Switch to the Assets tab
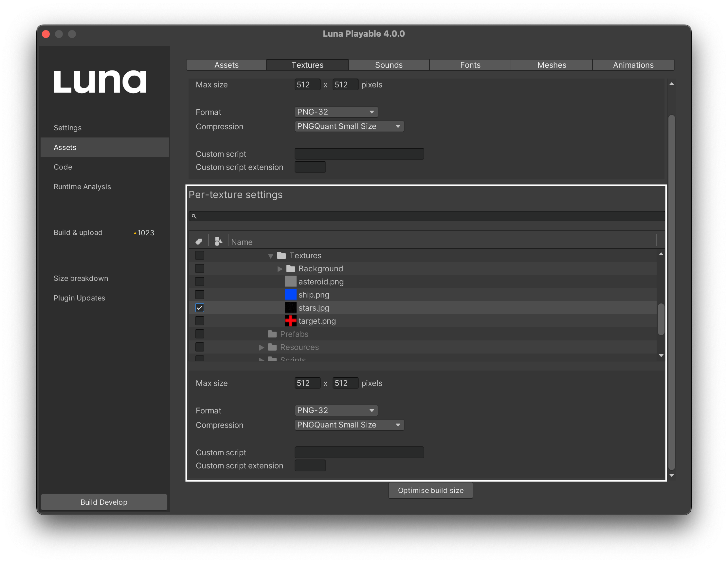 coord(226,65)
